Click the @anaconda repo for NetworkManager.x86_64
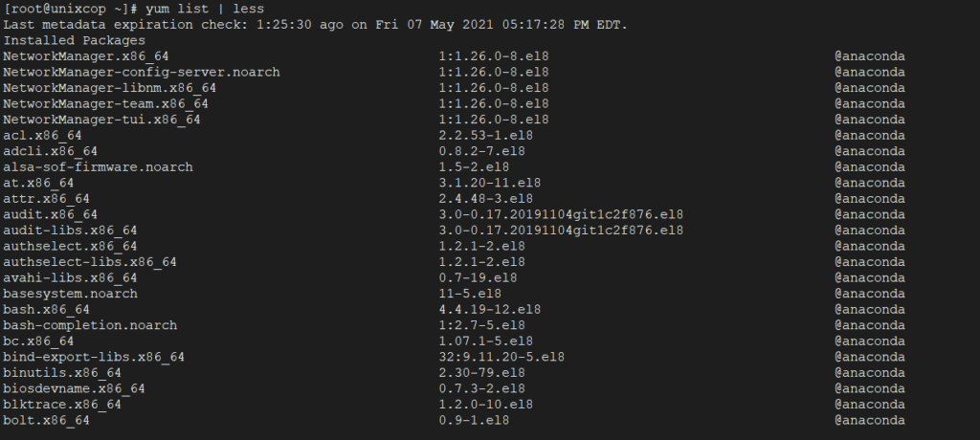The image size is (980, 440). click(x=869, y=56)
